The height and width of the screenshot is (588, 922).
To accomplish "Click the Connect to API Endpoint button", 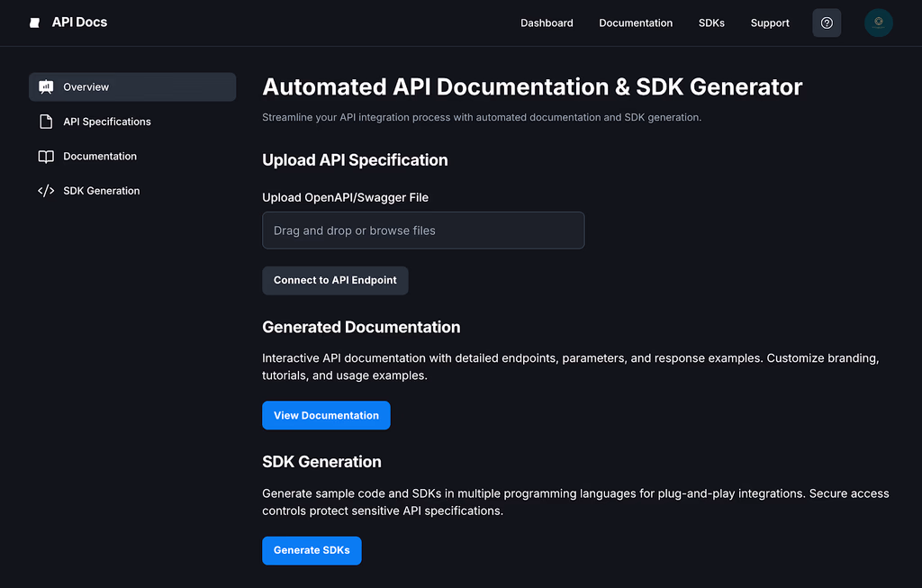I will (335, 280).
